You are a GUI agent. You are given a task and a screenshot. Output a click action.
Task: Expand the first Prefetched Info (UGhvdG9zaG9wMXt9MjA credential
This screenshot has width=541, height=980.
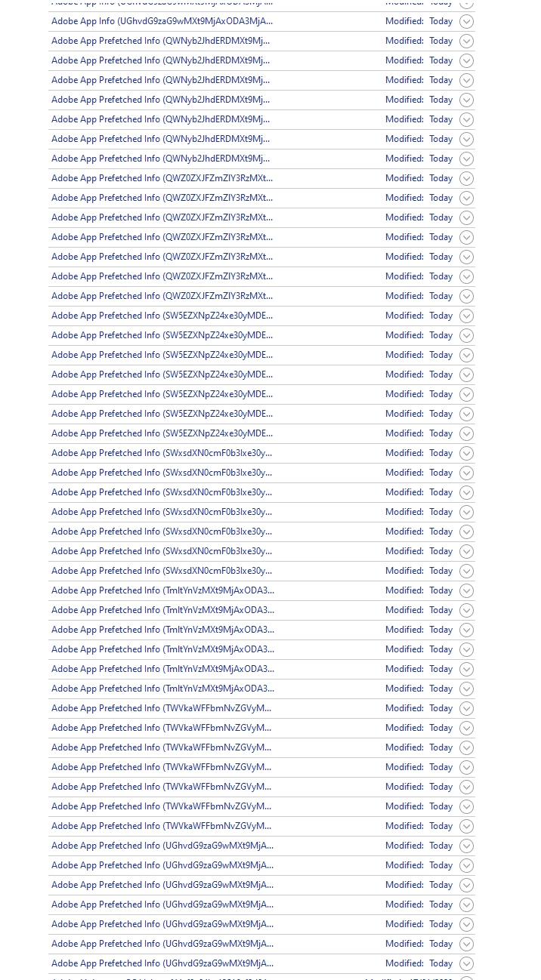click(466, 846)
